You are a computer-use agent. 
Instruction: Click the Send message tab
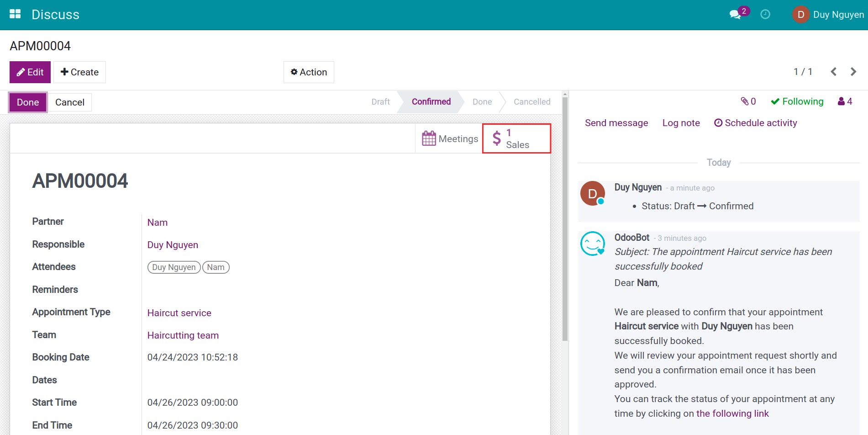pos(616,123)
